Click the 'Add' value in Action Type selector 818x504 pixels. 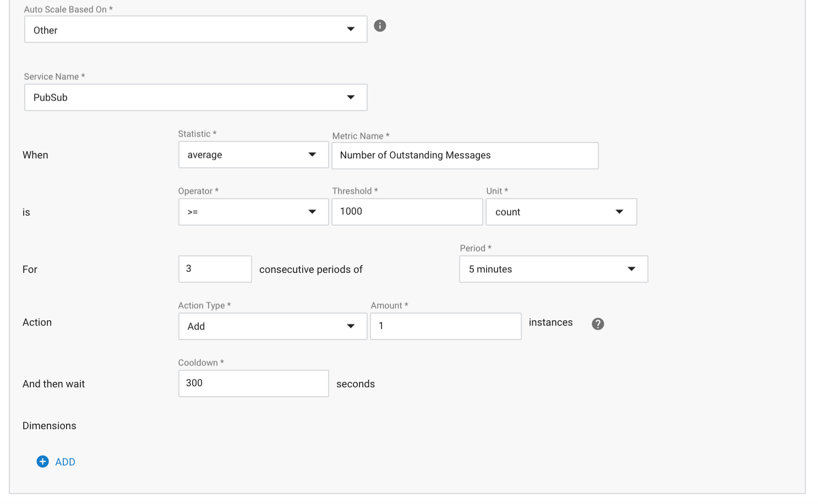(197, 326)
